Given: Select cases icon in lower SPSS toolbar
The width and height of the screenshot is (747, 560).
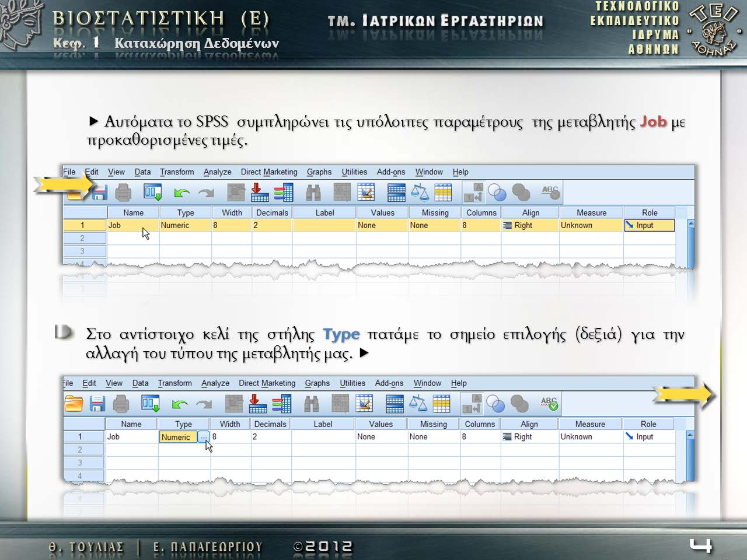Looking at the screenshot, I should pyautogui.click(x=442, y=403).
